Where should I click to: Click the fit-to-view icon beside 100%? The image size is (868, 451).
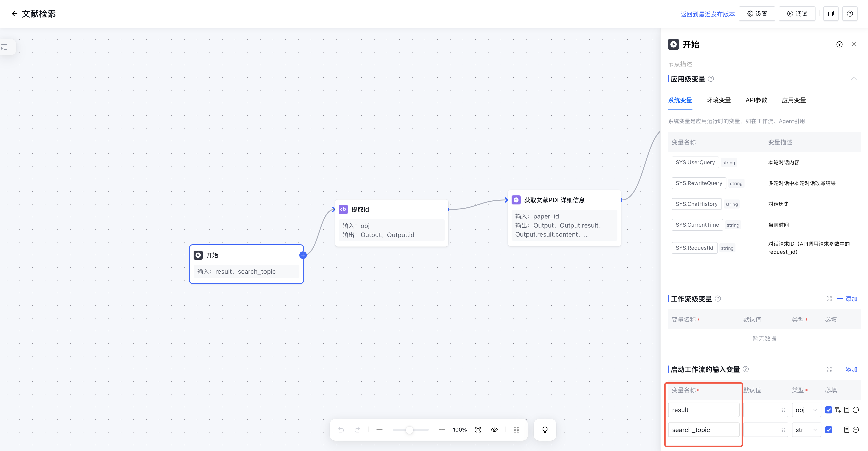pos(478,430)
